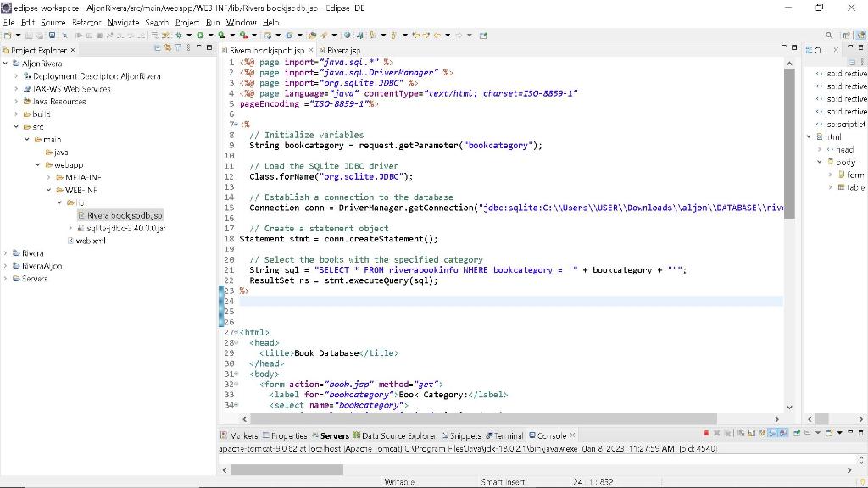Click the Clear Console icon
Image resolution: width=868 pixels, height=488 pixels.
click(x=741, y=433)
